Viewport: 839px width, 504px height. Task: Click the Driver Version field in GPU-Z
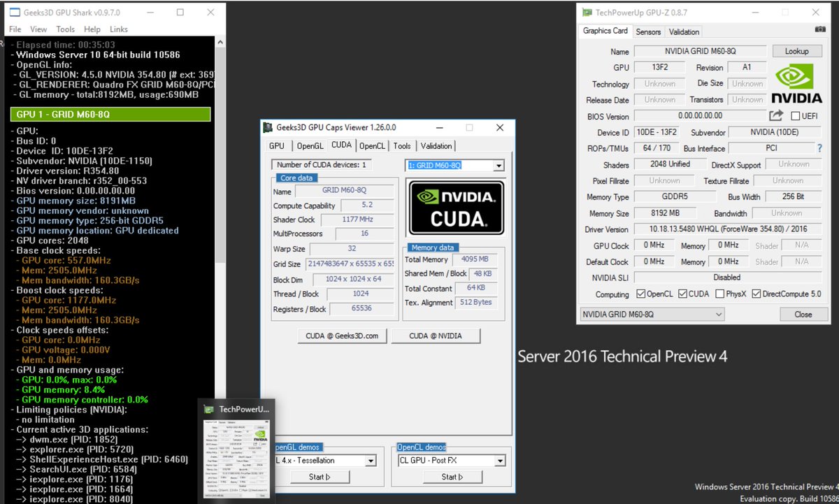728,229
